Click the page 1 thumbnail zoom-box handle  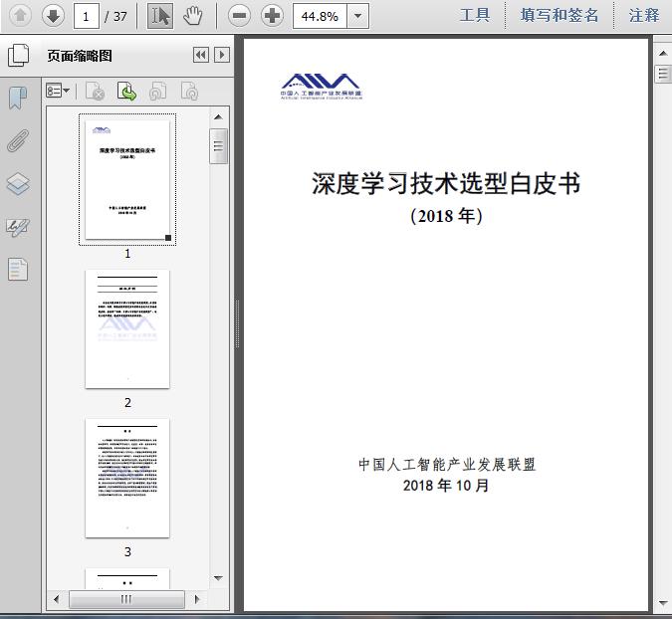coord(168,238)
